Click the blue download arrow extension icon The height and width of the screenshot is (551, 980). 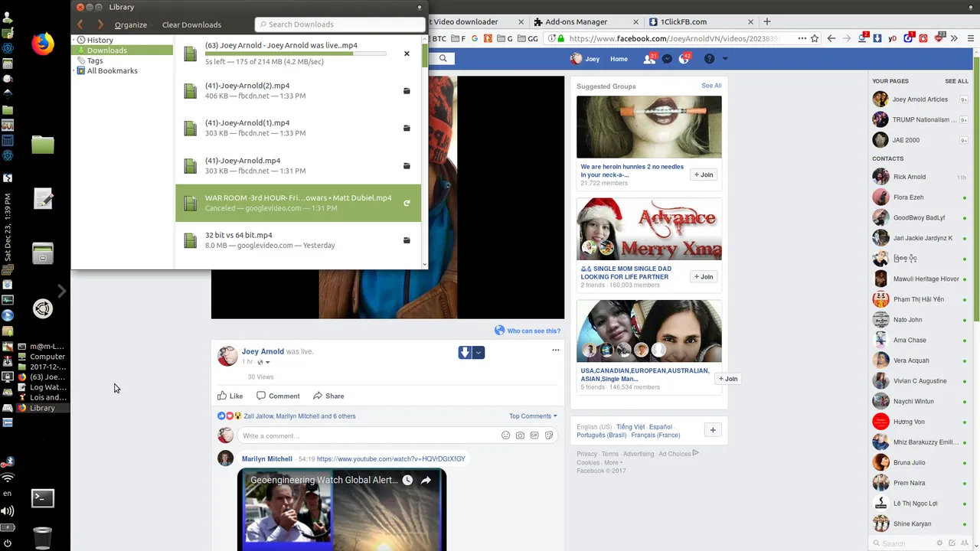pyautogui.click(x=877, y=38)
